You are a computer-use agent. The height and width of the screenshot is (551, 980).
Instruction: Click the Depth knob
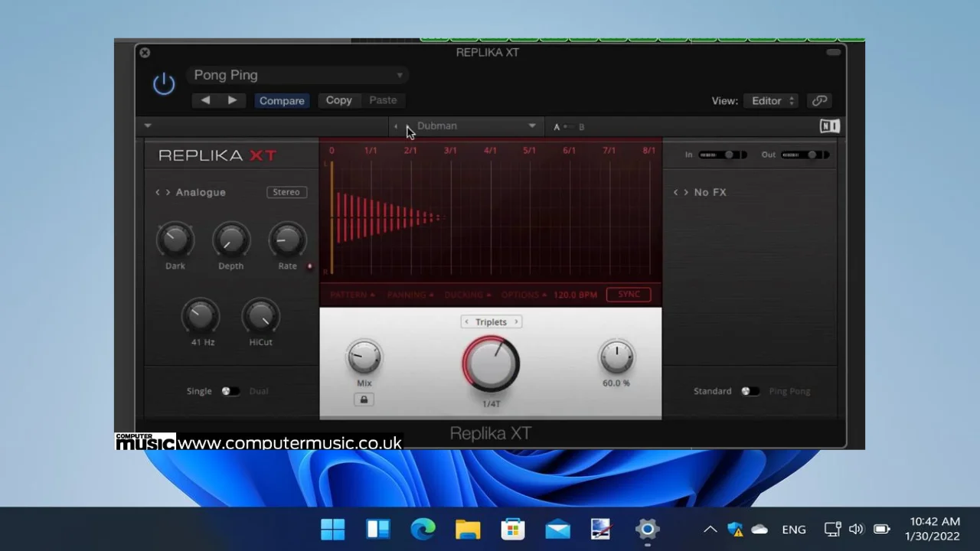click(x=231, y=240)
